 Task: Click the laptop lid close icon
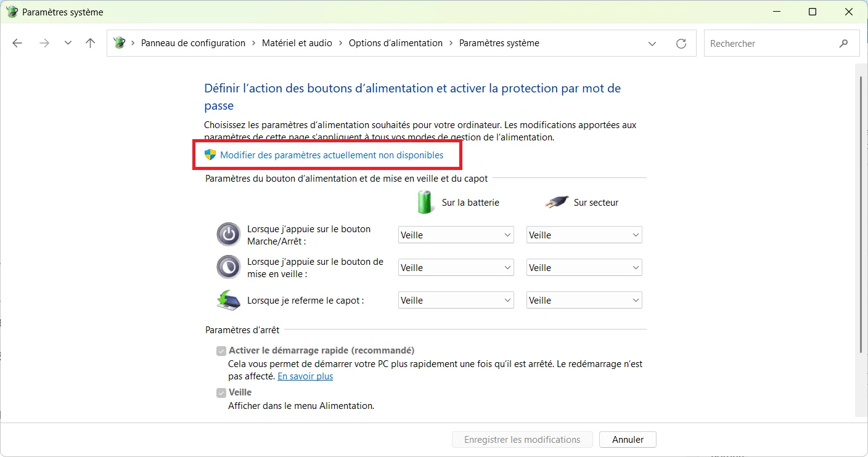tap(229, 300)
